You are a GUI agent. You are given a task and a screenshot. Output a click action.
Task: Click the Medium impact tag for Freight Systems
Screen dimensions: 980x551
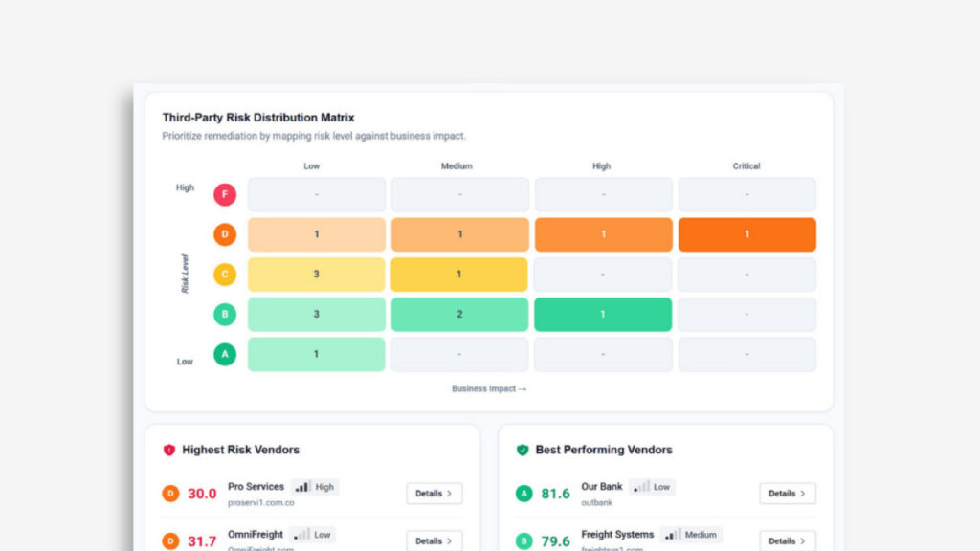click(x=691, y=535)
